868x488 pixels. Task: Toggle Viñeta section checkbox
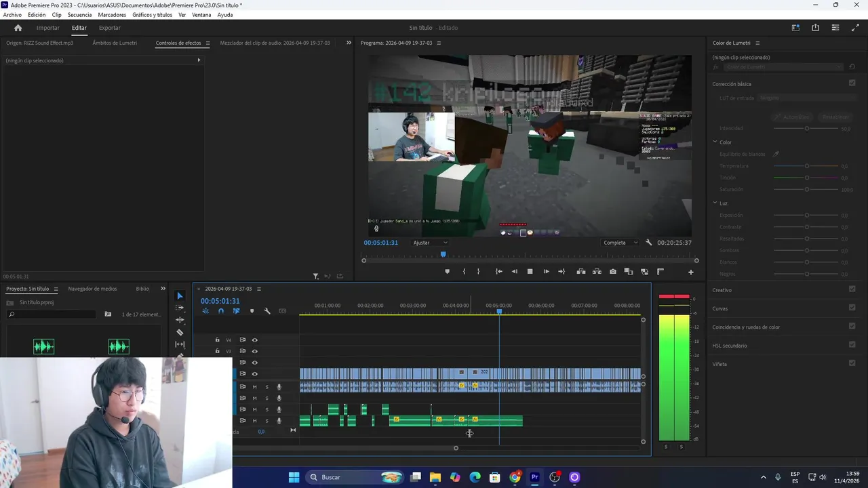coord(852,363)
